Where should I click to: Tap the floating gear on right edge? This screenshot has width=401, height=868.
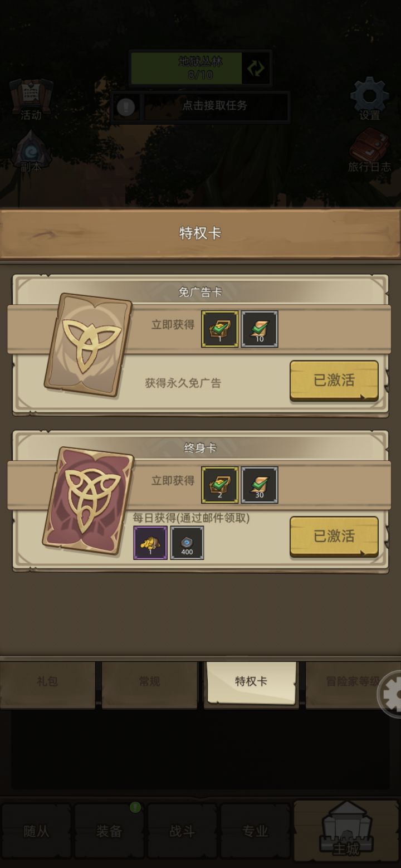[x=390, y=694]
